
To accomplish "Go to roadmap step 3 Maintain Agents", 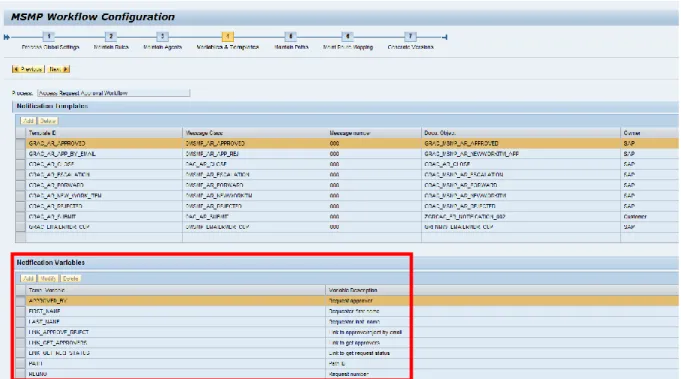I will click(162, 36).
